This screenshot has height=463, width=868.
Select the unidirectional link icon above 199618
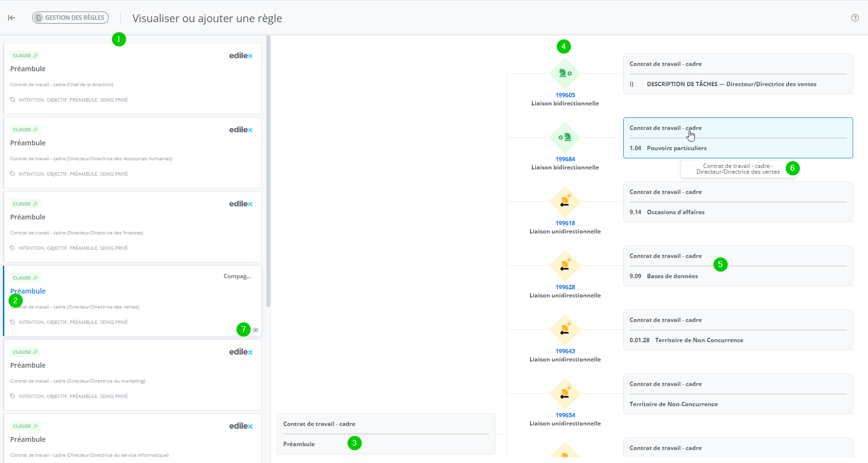pos(565,202)
